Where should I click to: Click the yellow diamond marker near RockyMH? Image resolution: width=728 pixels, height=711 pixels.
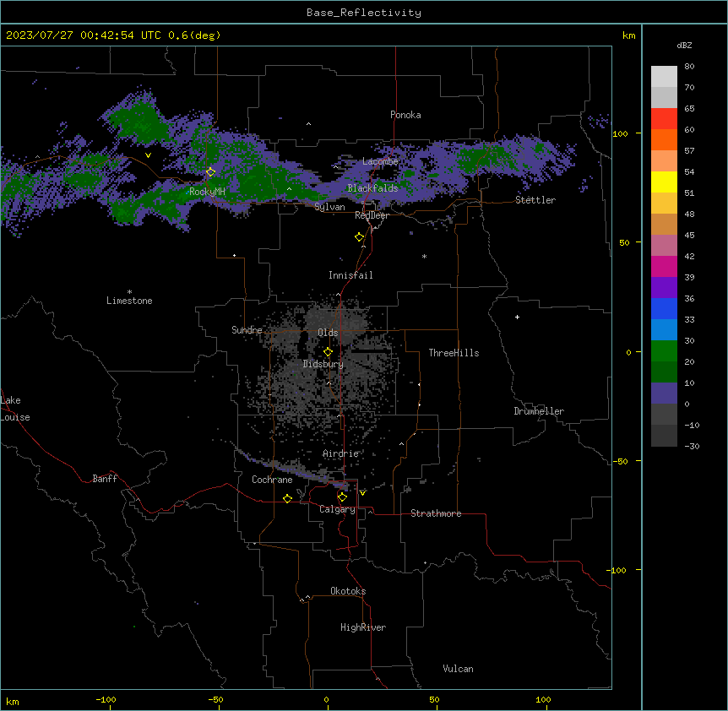(x=210, y=172)
